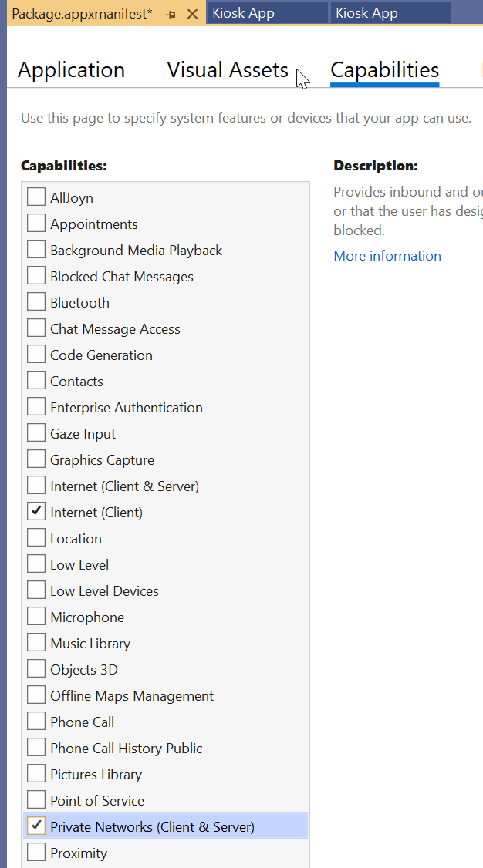Enable the Point of Service checkbox
This screenshot has height=868, width=483.
point(36,800)
